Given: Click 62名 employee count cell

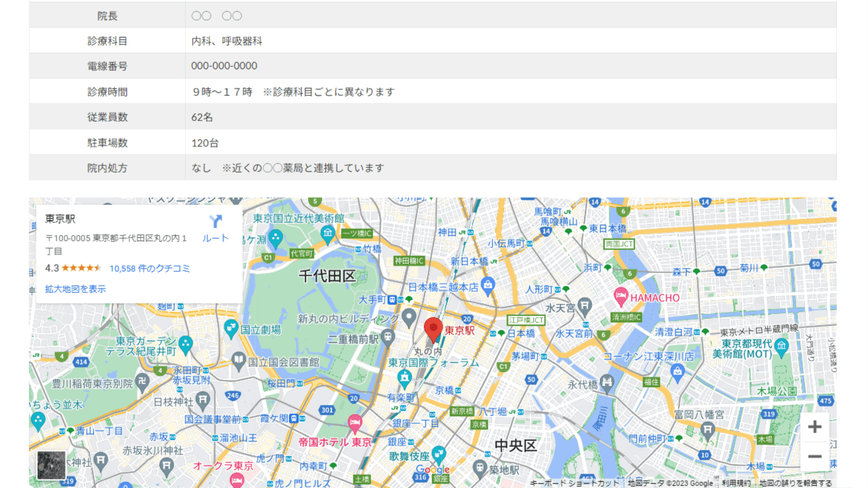Looking at the screenshot, I should point(511,117).
